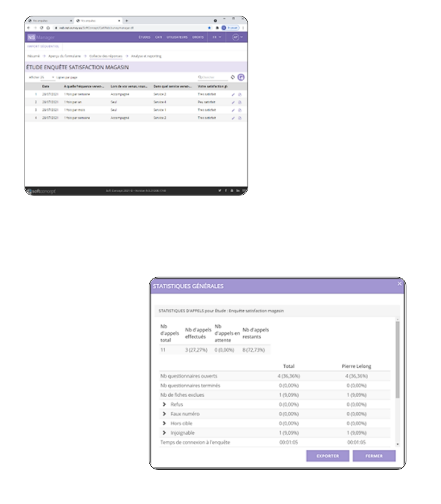Open the FR language dropdown
Image resolution: width=441 pixels, height=504 pixels.
217,37
